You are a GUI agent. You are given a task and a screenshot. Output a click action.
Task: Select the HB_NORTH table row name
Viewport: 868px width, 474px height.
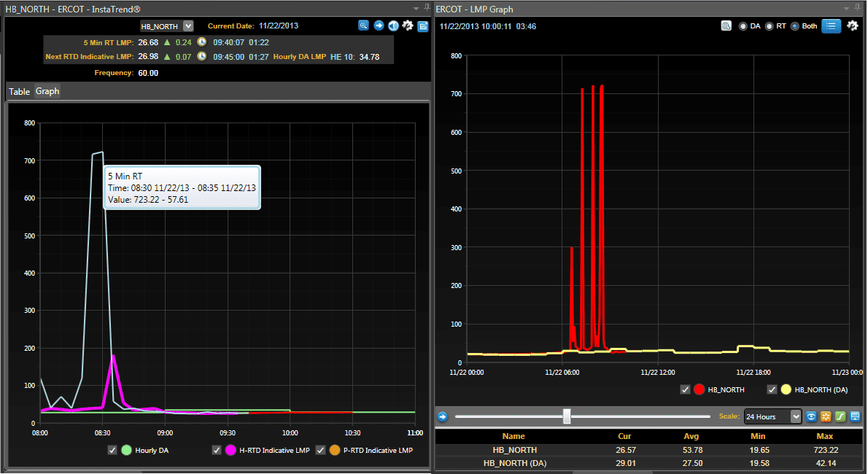point(515,450)
